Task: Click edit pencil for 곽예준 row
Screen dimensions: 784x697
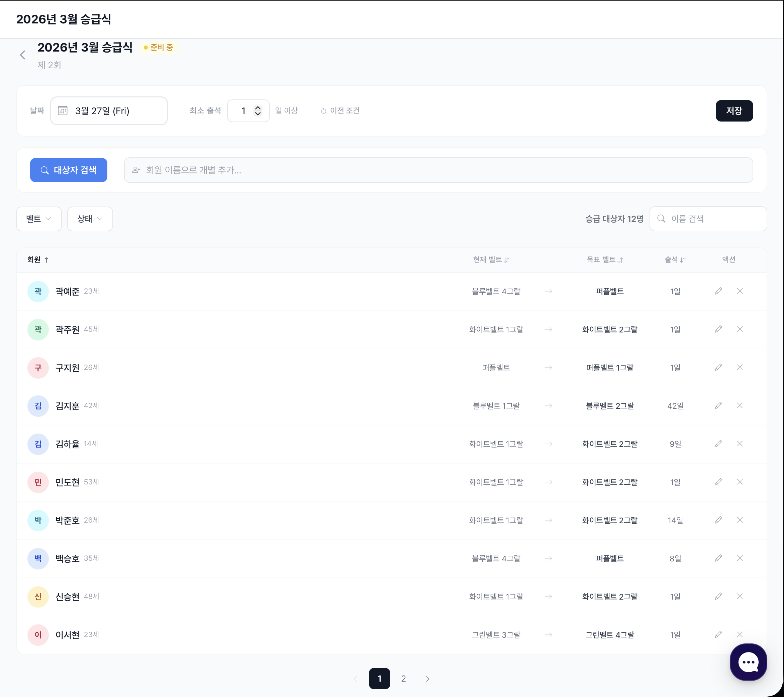Action: [718, 291]
